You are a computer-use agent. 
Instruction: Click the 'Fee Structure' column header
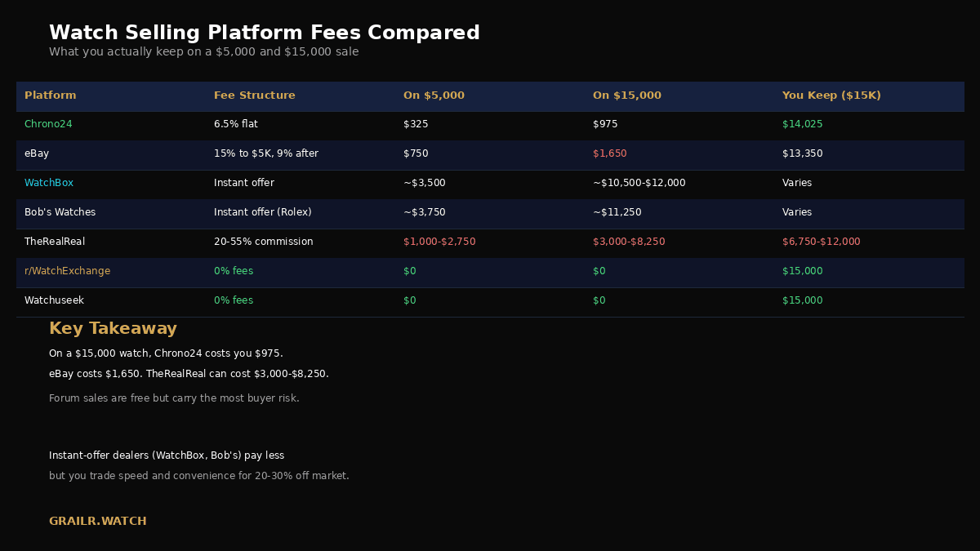point(255,96)
